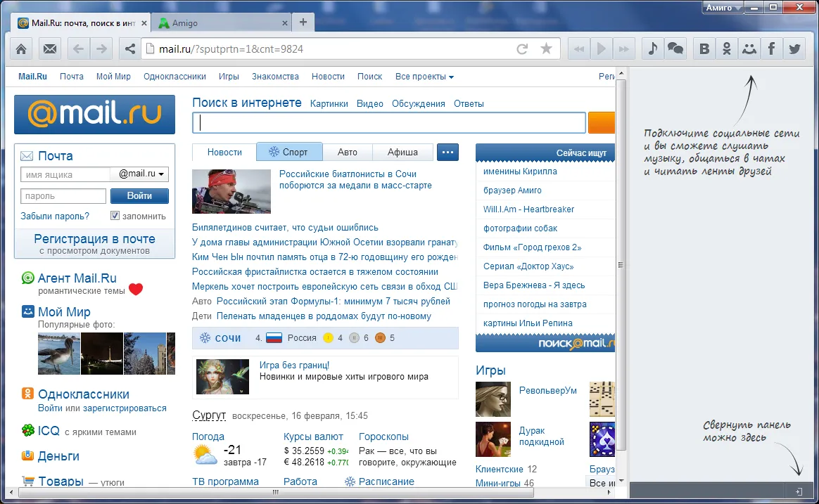
Task: Open a new tab with plus
Action: (x=303, y=22)
